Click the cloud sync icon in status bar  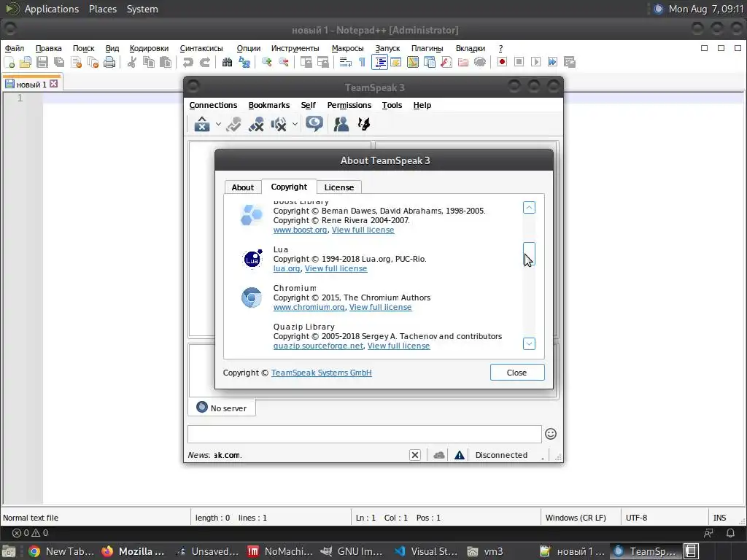pyautogui.click(x=439, y=455)
